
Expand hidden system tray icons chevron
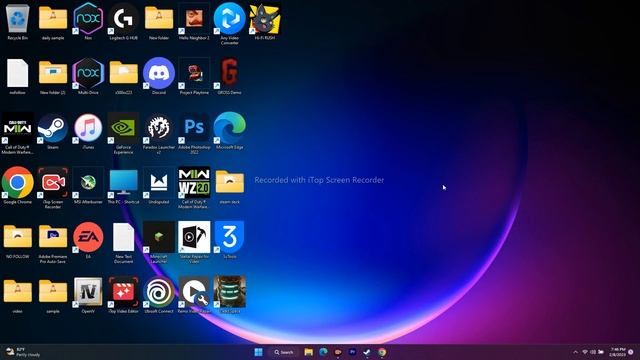point(576,352)
